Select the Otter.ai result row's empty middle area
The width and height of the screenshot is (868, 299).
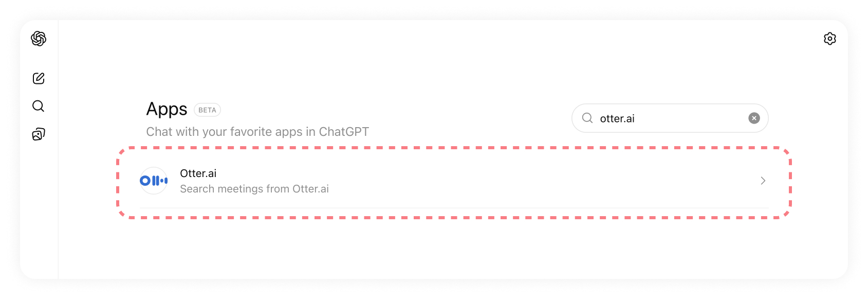click(x=514, y=181)
